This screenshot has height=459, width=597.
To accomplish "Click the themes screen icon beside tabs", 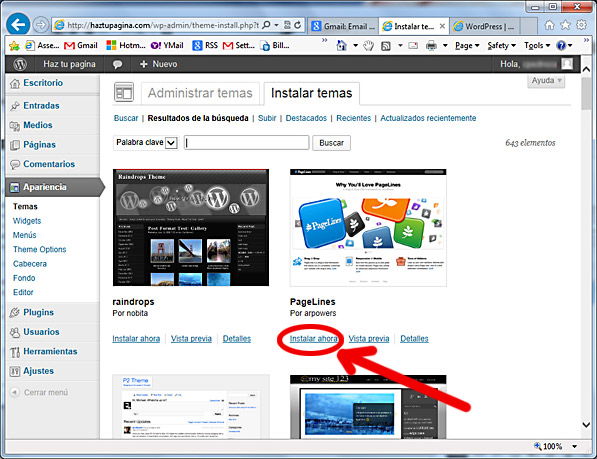I will click(124, 92).
